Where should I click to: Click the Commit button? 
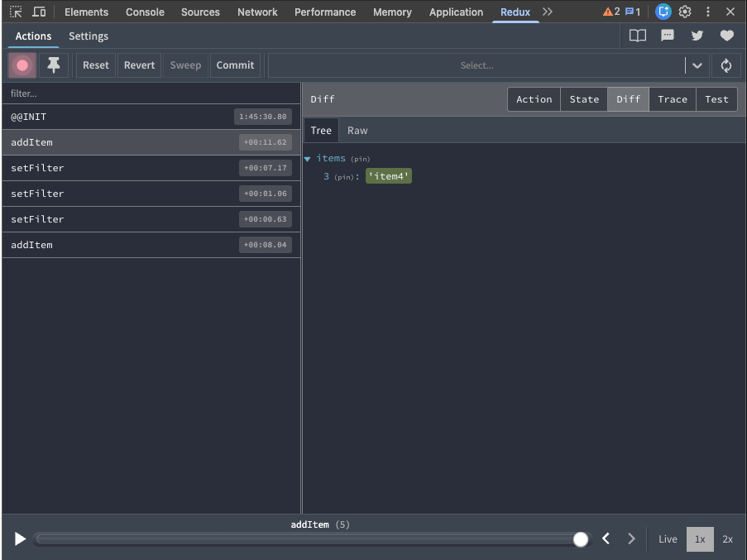coord(235,65)
